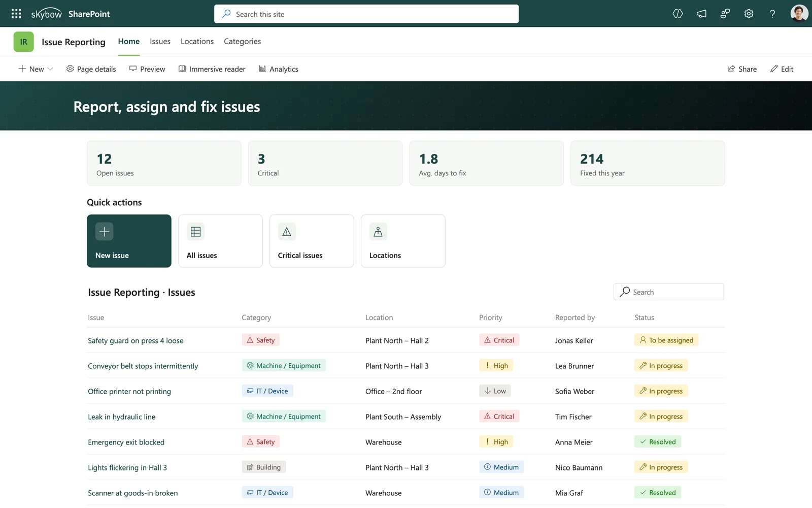Viewport: 812px width, 508px height.
Task: Open issue Office printer not printing
Action: 129,391
